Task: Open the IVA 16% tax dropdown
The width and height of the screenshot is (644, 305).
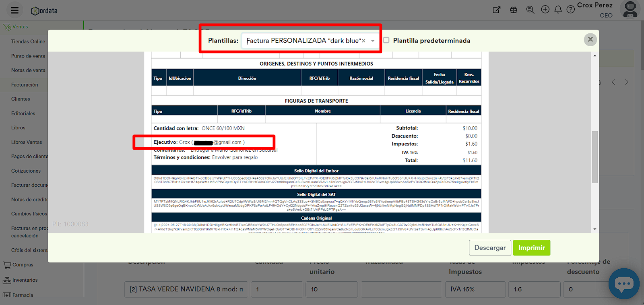Action: tap(475, 289)
